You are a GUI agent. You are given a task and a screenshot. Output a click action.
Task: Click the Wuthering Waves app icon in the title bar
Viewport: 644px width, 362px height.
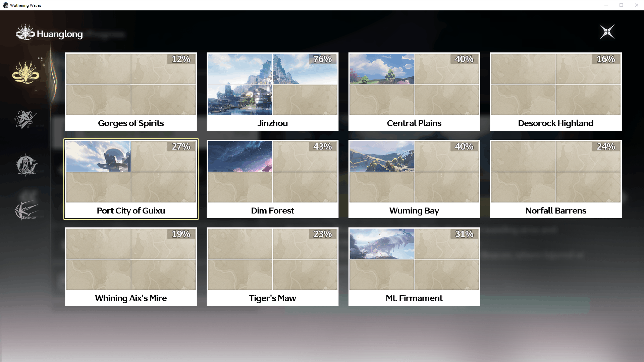click(x=5, y=5)
